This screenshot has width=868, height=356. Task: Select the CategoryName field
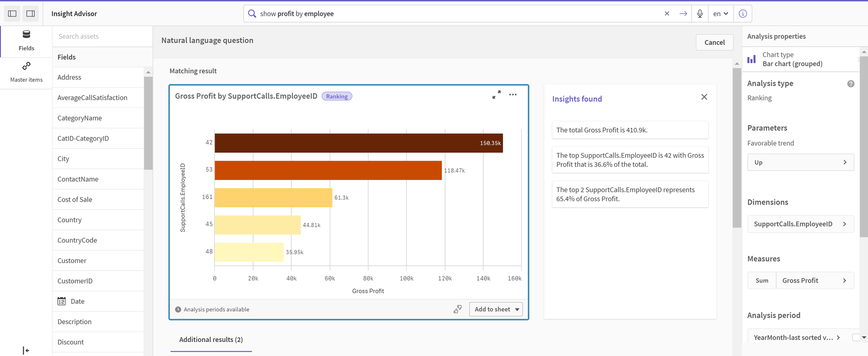[x=98, y=118]
